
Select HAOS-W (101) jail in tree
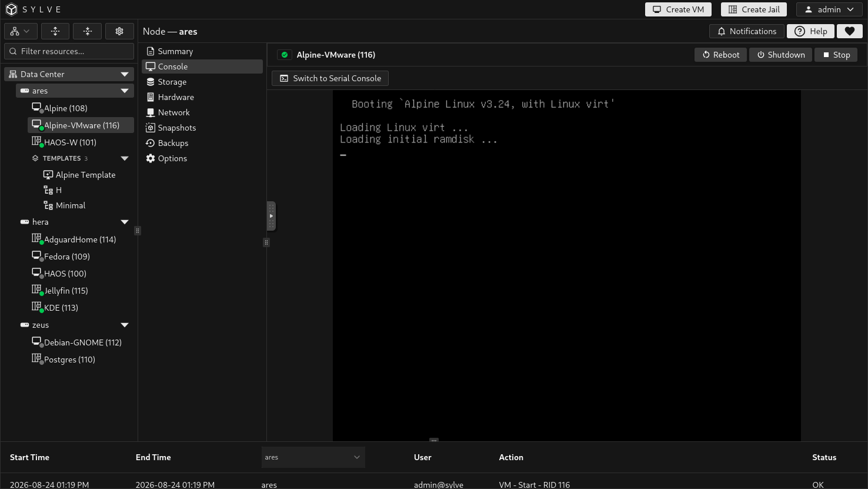(x=81, y=142)
